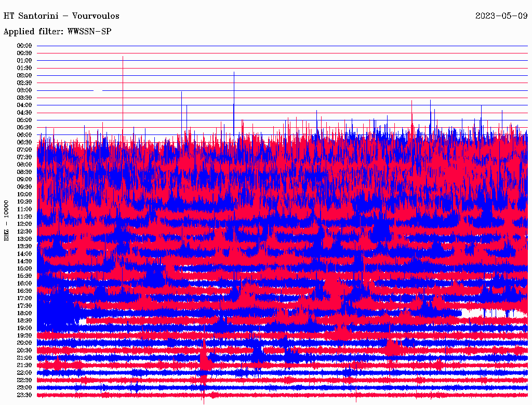Select the 14:00 time label
Screen dimensions: 532x405
[x=24, y=253]
